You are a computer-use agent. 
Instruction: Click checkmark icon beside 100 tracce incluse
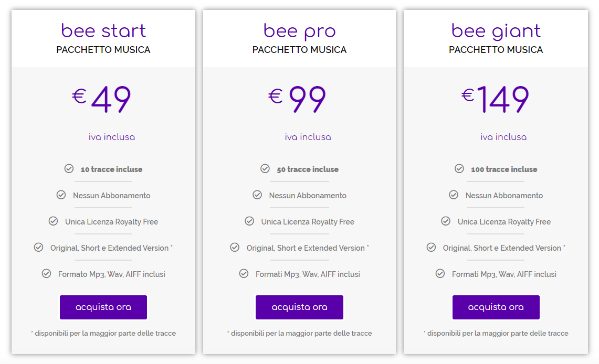[459, 169]
